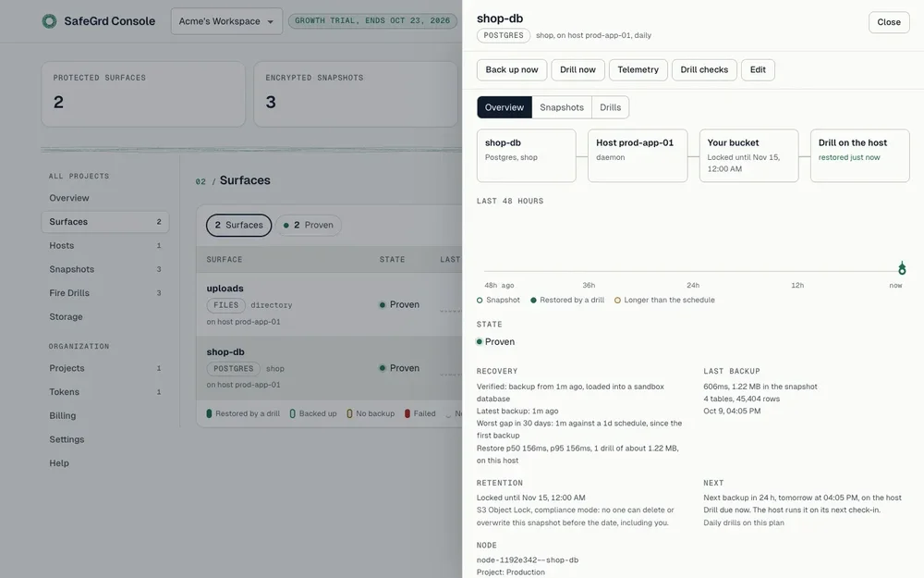Open Tokens in the sidebar
Viewport: 924px width, 578px height.
105,391
